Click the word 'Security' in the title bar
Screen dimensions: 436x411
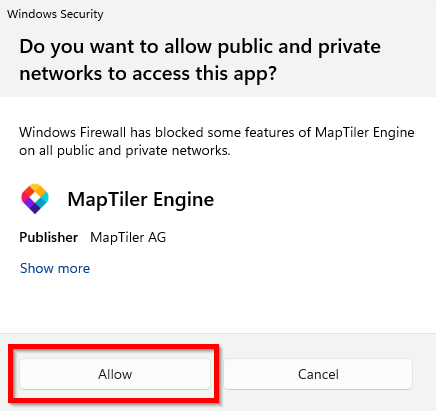click(82, 14)
